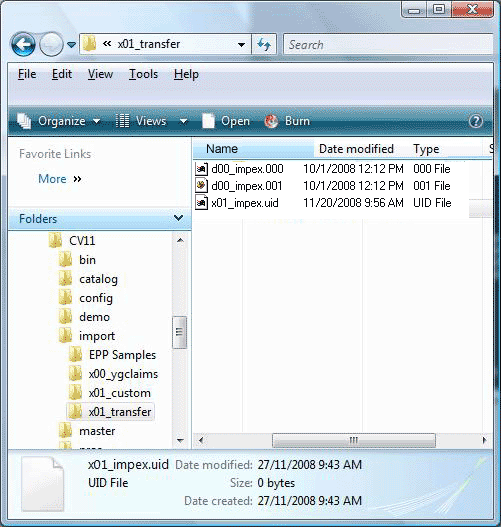Screen dimensions: 501x527
Task: Select the x01_custom folder in tree
Action: tap(119, 393)
